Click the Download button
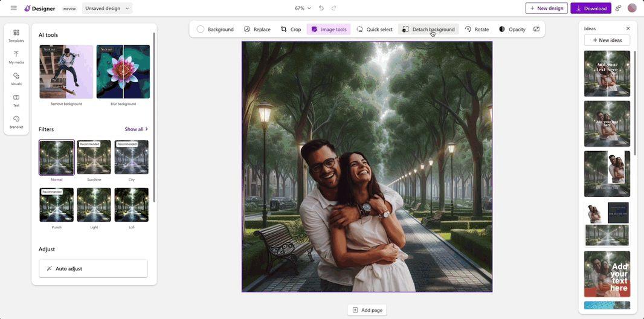This screenshot has height=319, width=644. pyautogui.click(x=590, y=8)
